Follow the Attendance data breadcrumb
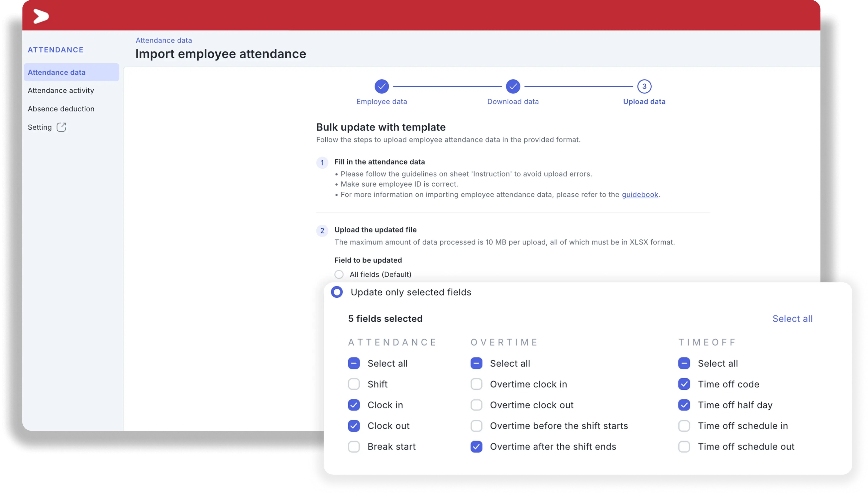The width and height of the screenshot is (868, 493). [164, 40]
